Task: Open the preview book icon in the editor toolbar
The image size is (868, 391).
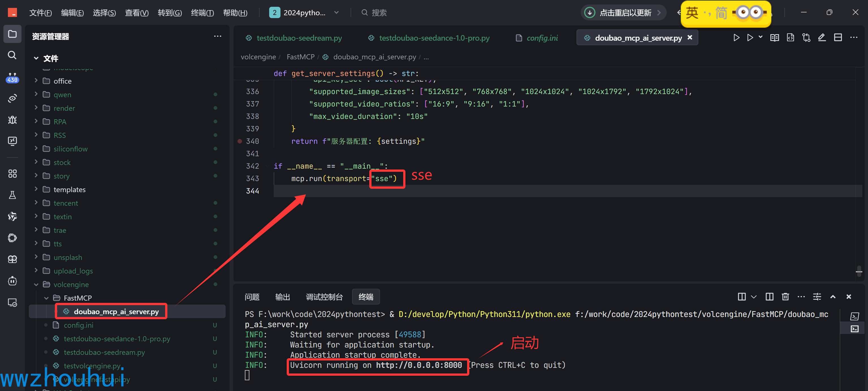Action: (x=774, y=38)
